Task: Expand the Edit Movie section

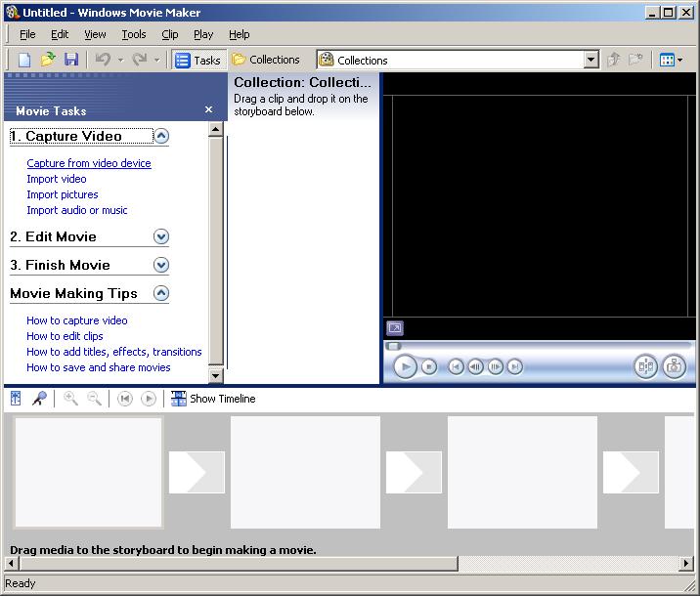Action: coord(161,236)
